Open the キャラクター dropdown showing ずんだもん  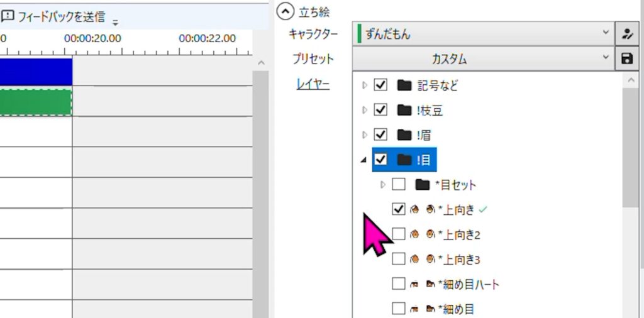[x=482, y=34]
